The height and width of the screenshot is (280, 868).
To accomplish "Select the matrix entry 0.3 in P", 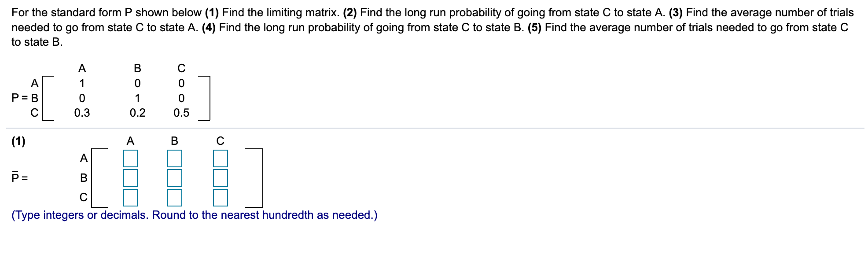I will (x=81, y=113).
